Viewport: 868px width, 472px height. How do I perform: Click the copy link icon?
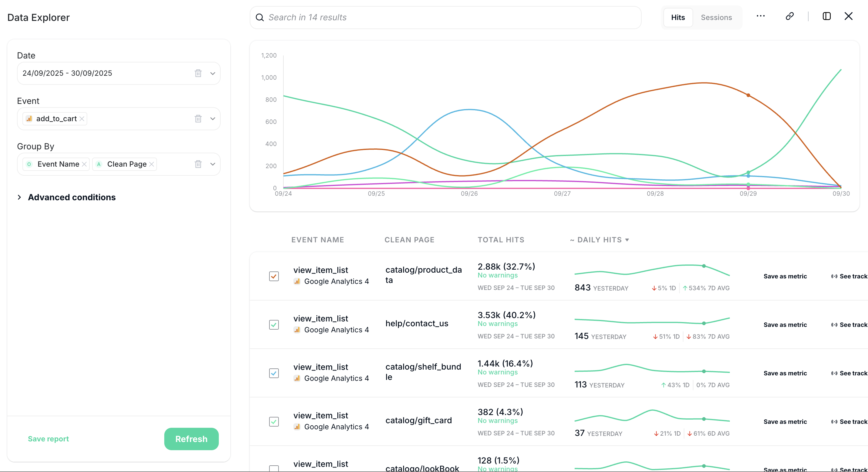(790, 16)
